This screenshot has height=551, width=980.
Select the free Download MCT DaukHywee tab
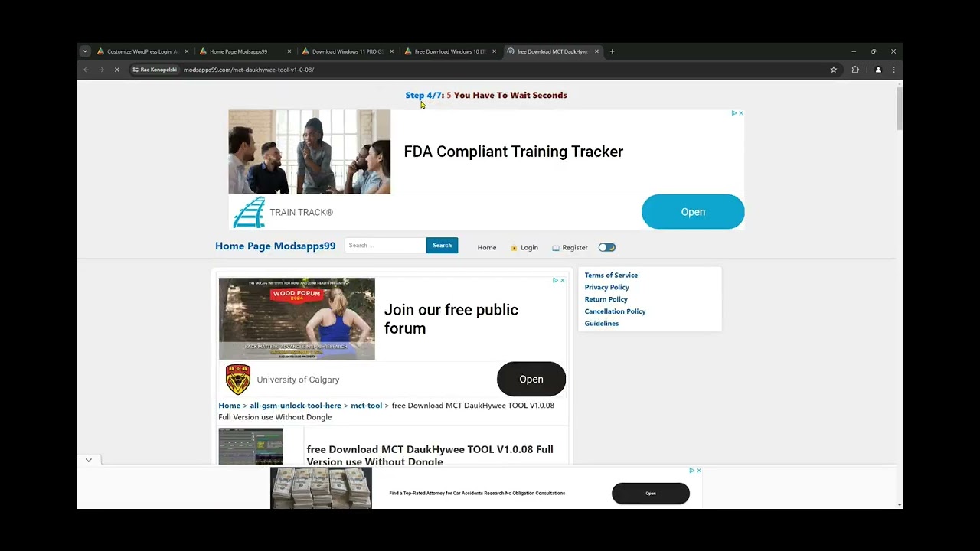coord(552,51)
